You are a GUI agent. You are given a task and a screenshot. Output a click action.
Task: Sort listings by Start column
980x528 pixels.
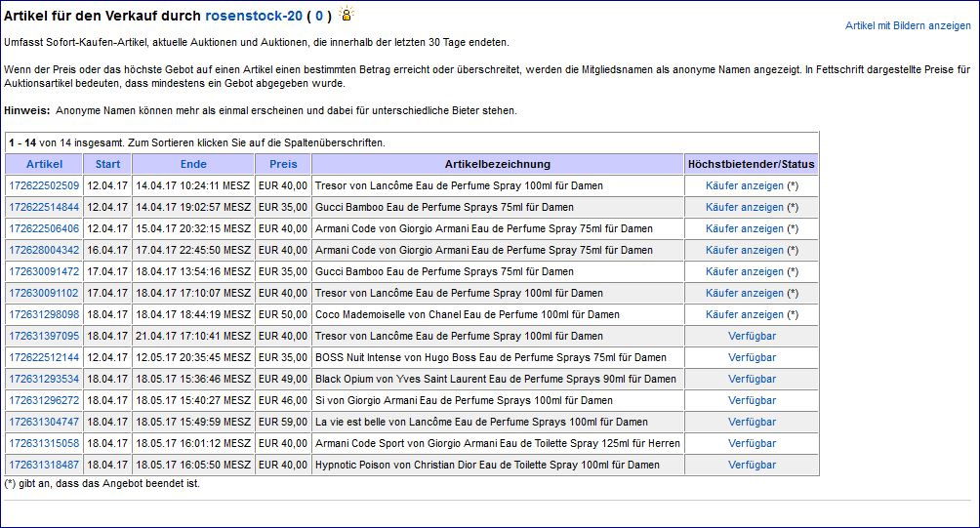pos(107,164)
